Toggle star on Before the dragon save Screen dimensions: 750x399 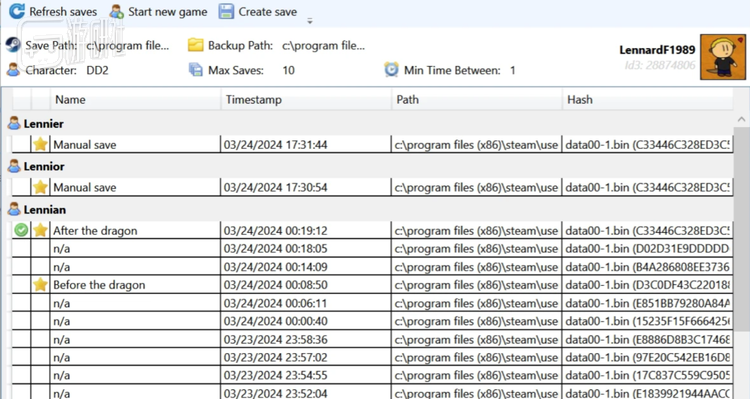[40, 285]
